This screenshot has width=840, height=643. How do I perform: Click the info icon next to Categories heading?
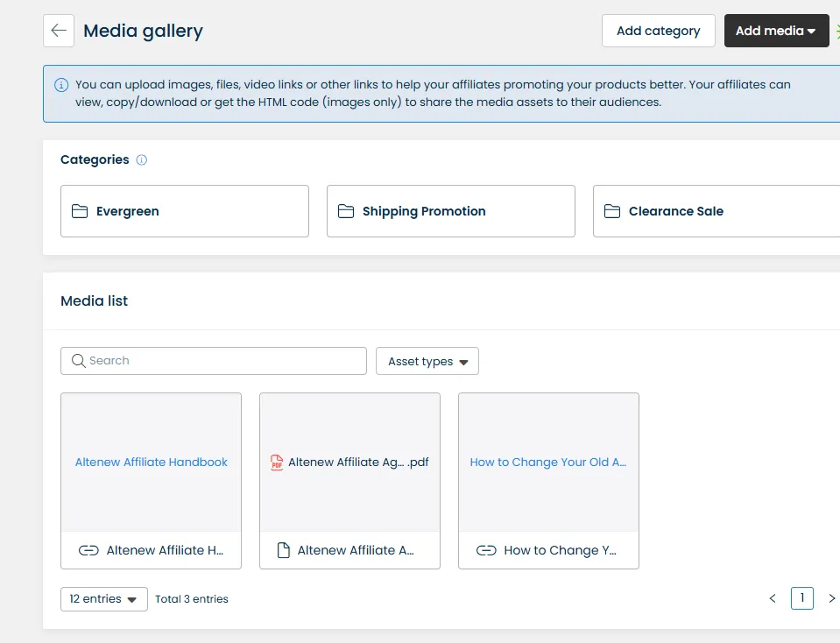click(x=143, y=159)
